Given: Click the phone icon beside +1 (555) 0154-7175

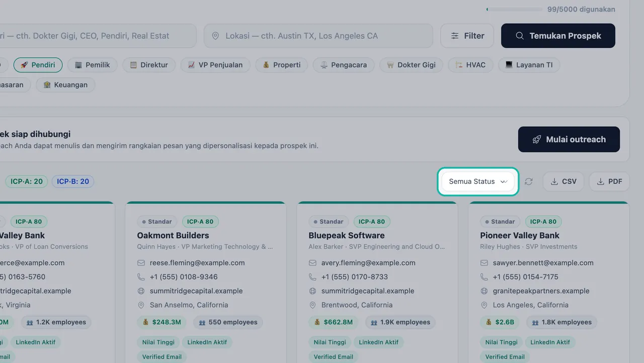Looking at the screenshot, I should point(484,277).
